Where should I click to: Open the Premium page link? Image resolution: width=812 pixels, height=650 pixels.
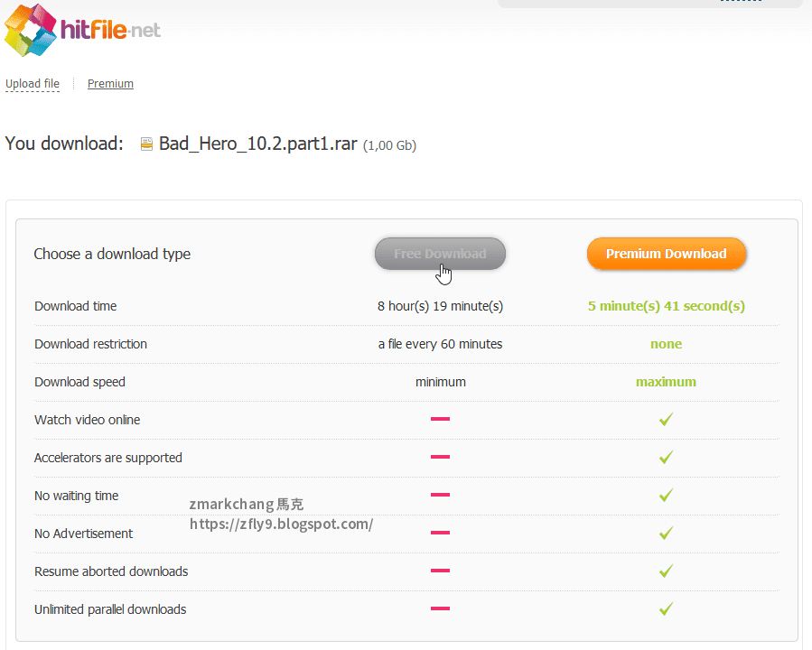point(110,83)
